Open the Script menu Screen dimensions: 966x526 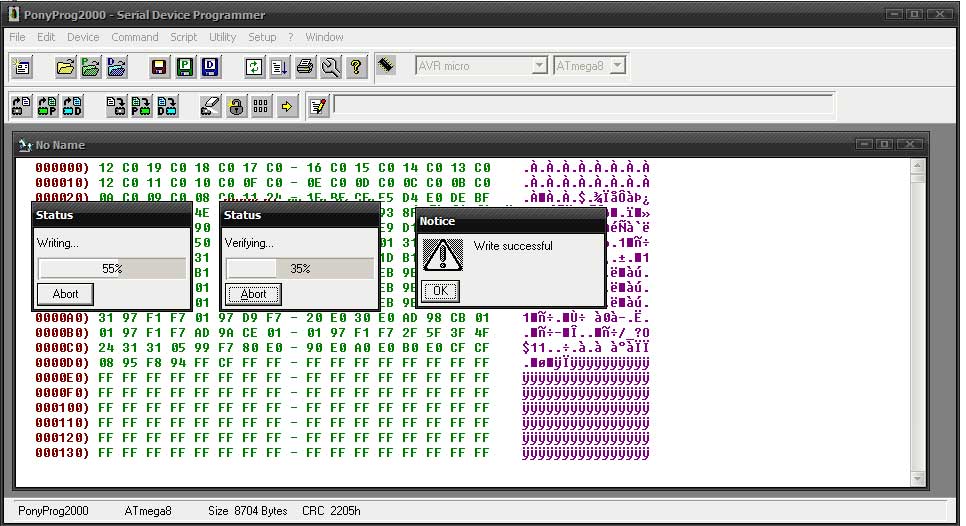pyautogui.click(x=184, y=37)
